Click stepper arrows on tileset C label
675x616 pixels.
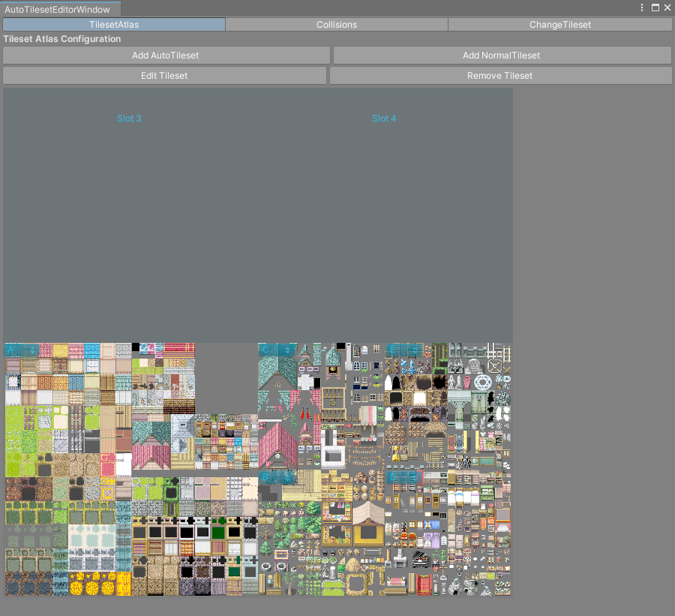[287, 350]
